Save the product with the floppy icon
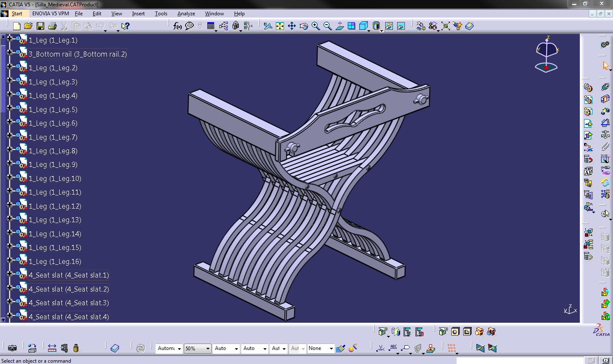This screenshot has width=613, height=364. [40, 26]
